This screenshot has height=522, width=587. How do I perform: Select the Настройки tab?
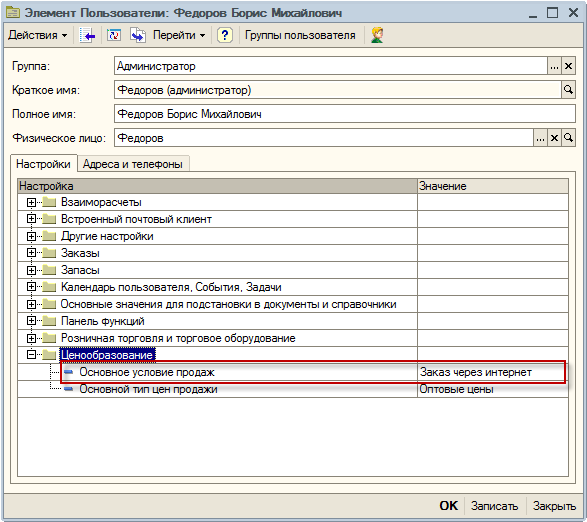tap(43, 164)
